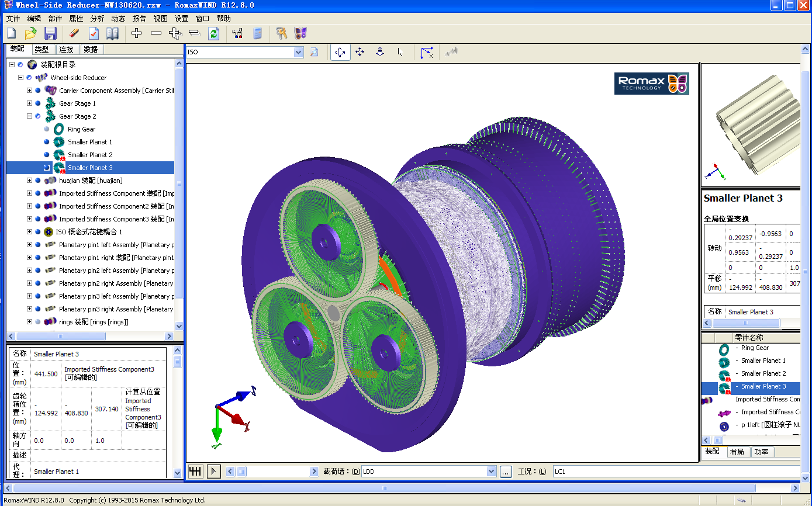Click the green refresh document icon
The height and width of the screenshot is (506, 812).
[x=213, y=33]
